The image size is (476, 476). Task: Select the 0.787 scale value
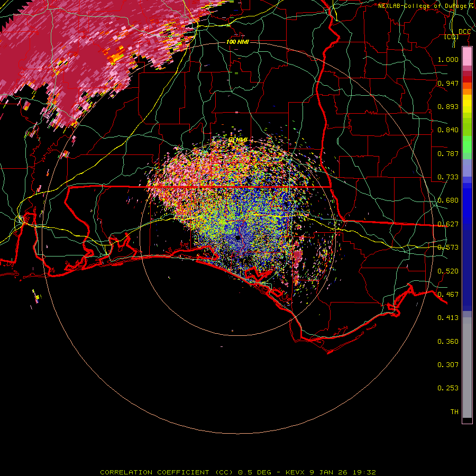448,153
